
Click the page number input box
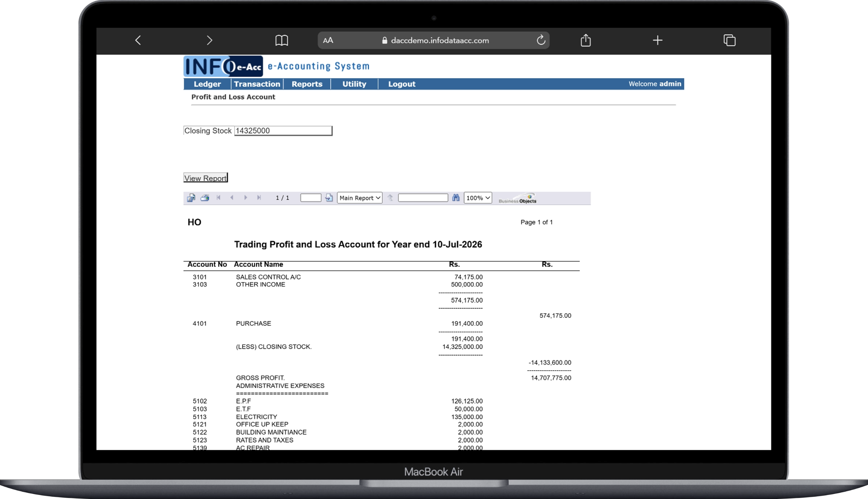click(x=311, y=198)
